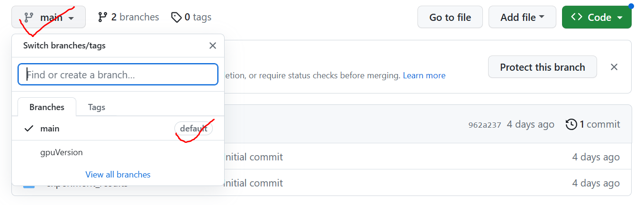This screenshot has height=205, width=644.
Task: Expand the Add file dropdown
Action: click(522, 18)
